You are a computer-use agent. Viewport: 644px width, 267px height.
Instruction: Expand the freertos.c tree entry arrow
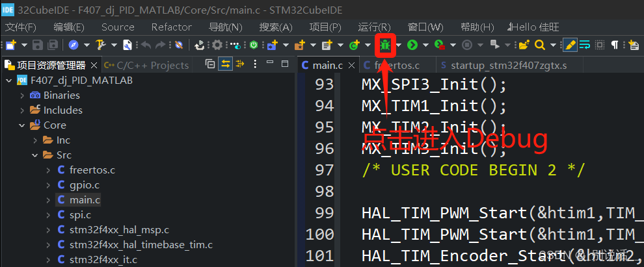49,170
